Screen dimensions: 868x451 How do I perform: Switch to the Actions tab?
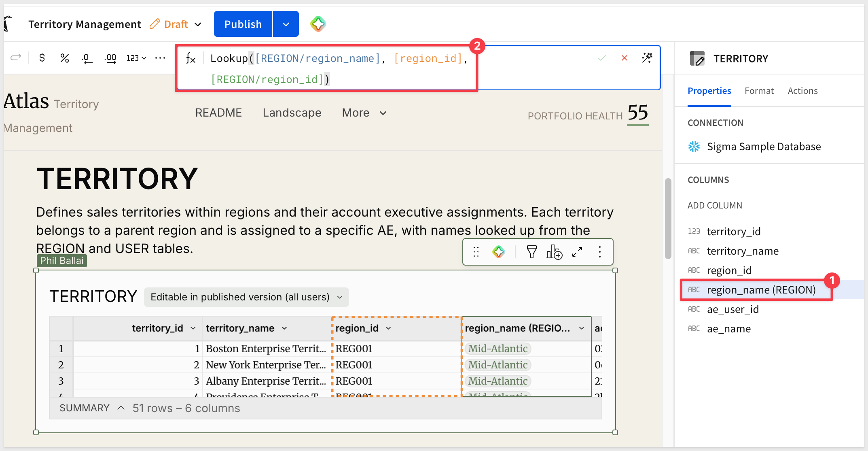point(802,91)
